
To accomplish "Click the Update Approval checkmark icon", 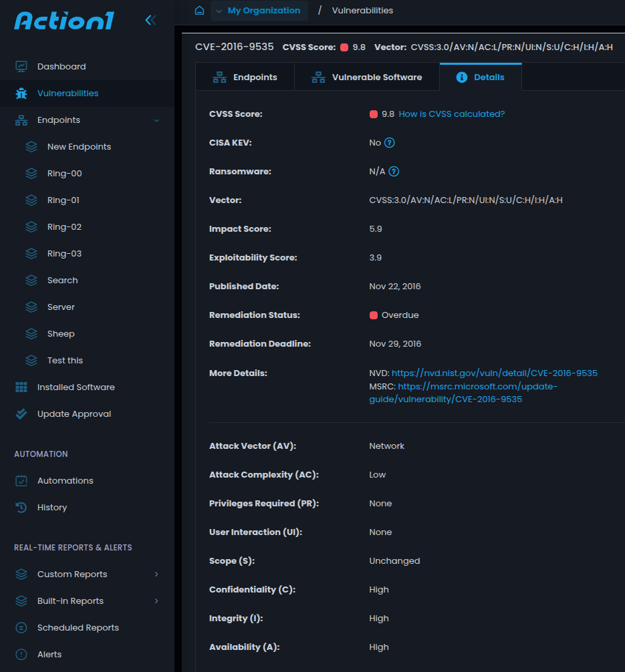I will (21, 414).
